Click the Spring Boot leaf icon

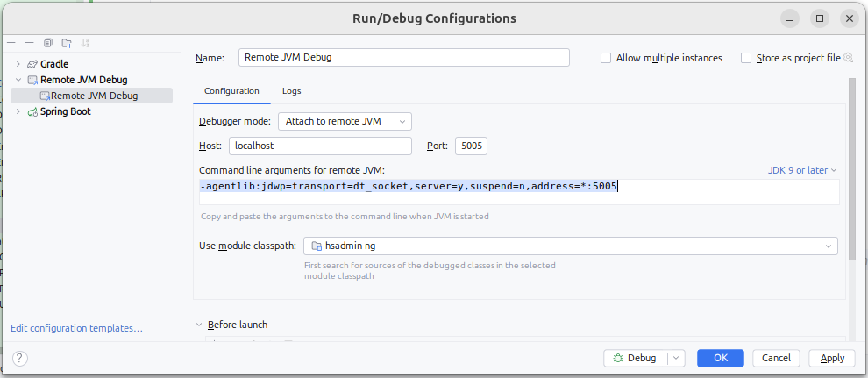click(x=32, y=111)
